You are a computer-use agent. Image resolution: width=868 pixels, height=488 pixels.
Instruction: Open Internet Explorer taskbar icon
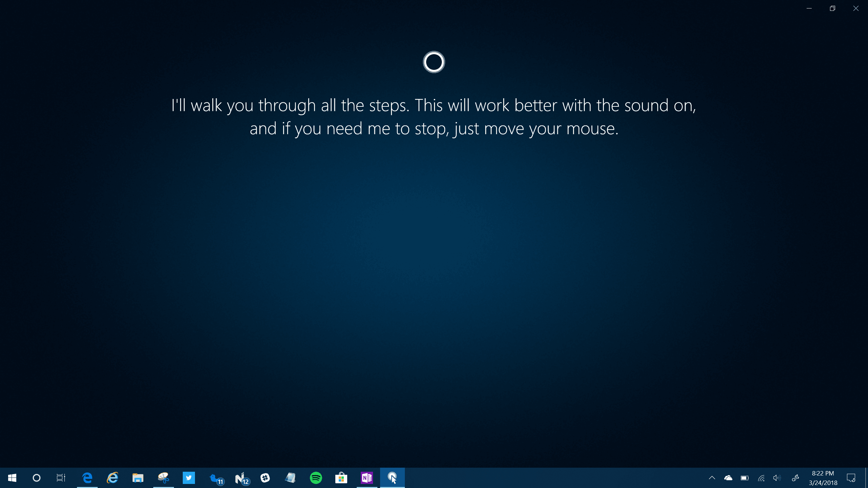click(112, 478)
